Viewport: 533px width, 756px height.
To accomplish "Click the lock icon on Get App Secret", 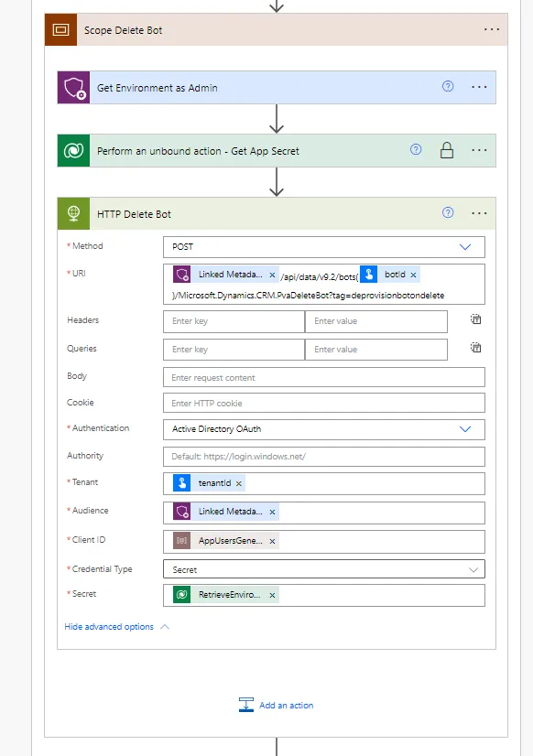I will pyautogui.click(x=447, y=150).
